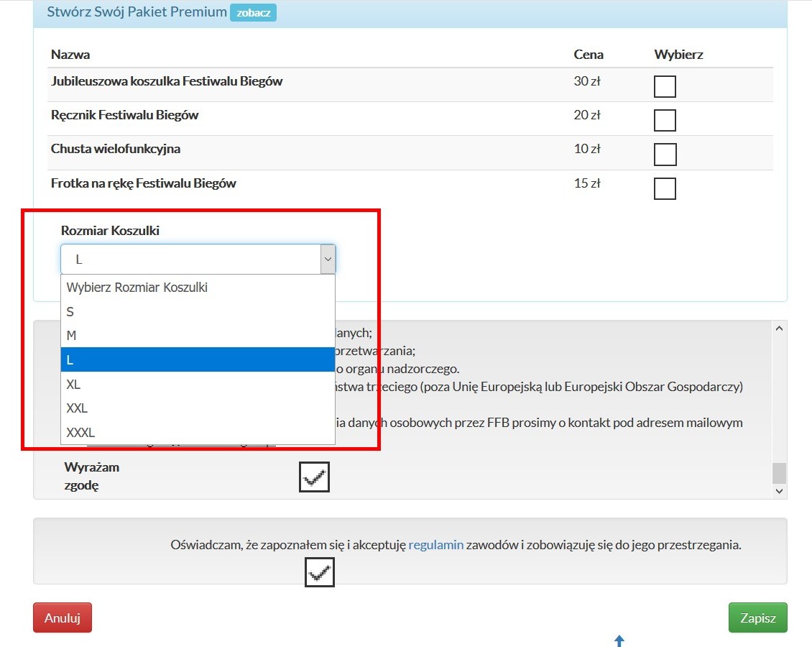
Task: Select the Ręcznik Festiwalu Biegów checkbox
Action: (665, 120)
